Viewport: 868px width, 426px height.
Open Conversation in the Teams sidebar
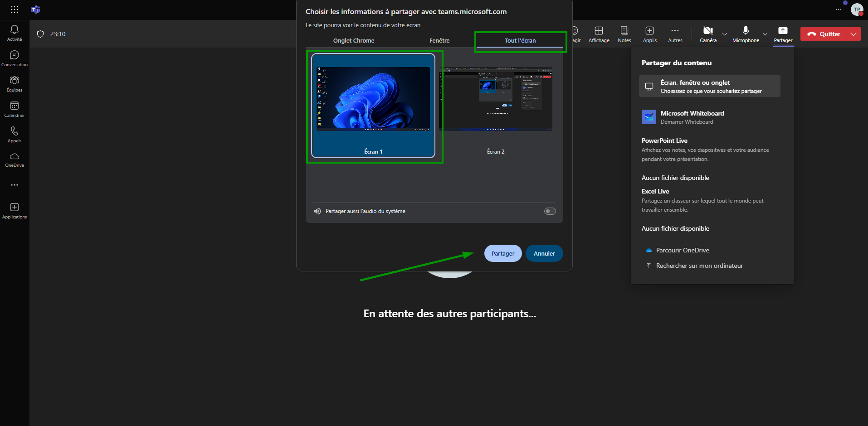(15, 58)
